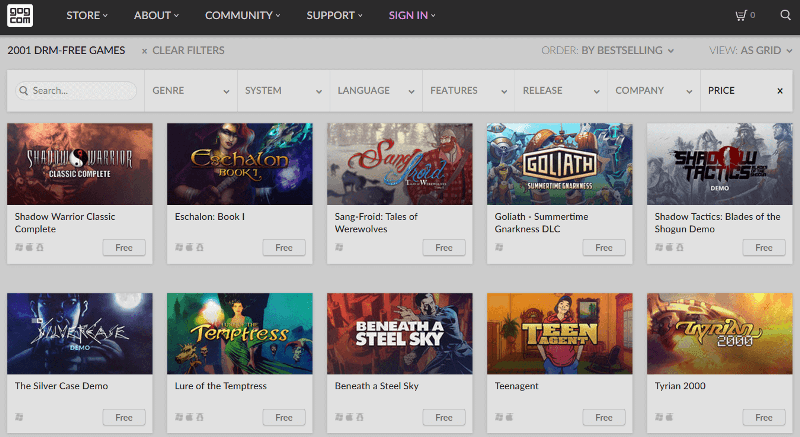Click Linux icon under Shadow Warrior Classic Complete
800x437 pixels.
(40, 247)
